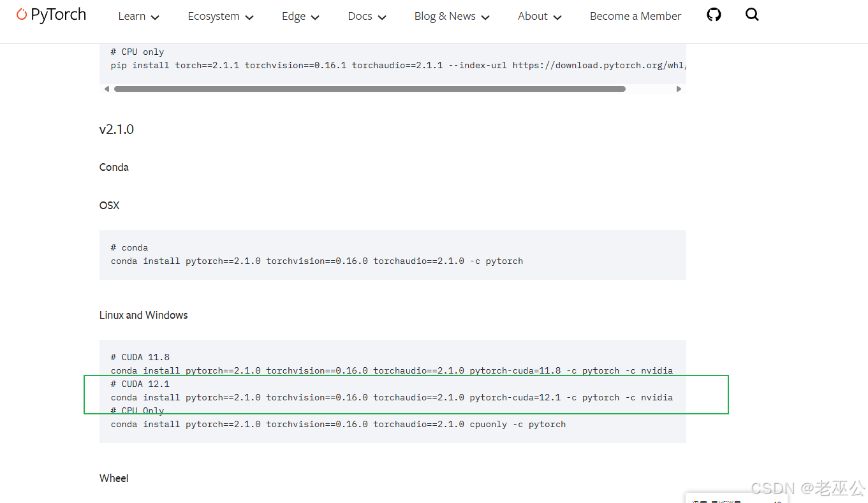Open the GitHub icon link
Screen dimensions: 868x503
pyautogui.click(x=714, y=15)
